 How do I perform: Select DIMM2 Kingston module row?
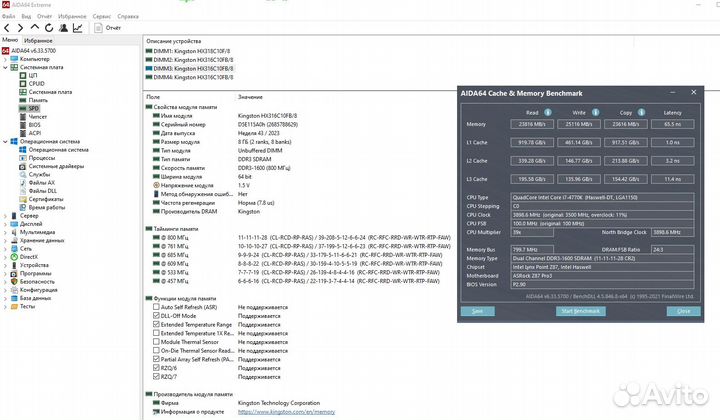(190, 60)
